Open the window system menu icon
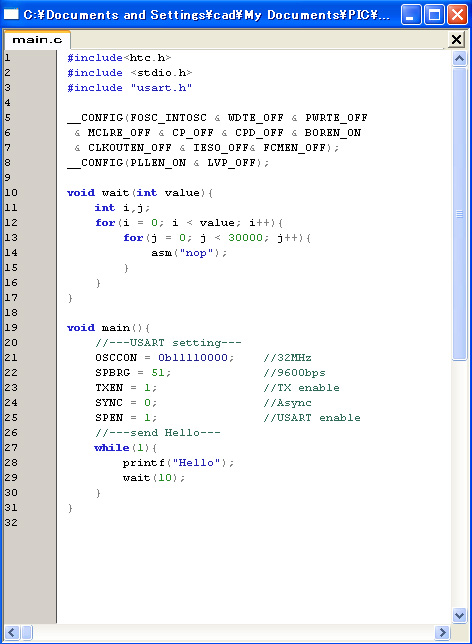The height and width of the screenshot is (644, 472). (x=11, y=15)
